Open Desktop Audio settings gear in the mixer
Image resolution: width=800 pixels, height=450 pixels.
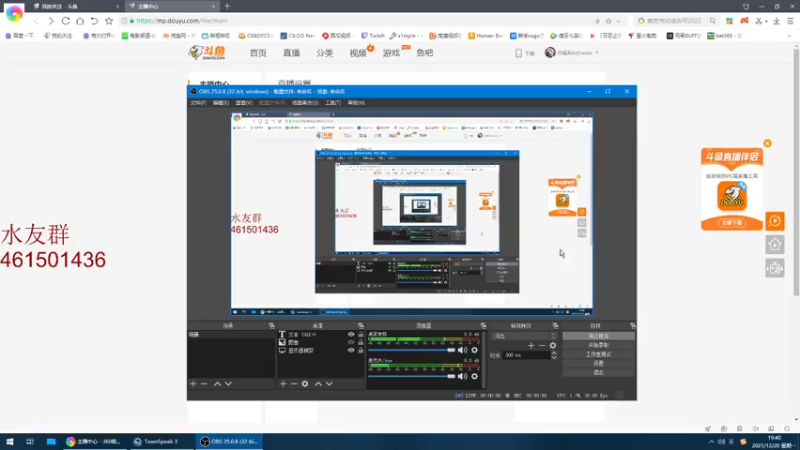474,350
